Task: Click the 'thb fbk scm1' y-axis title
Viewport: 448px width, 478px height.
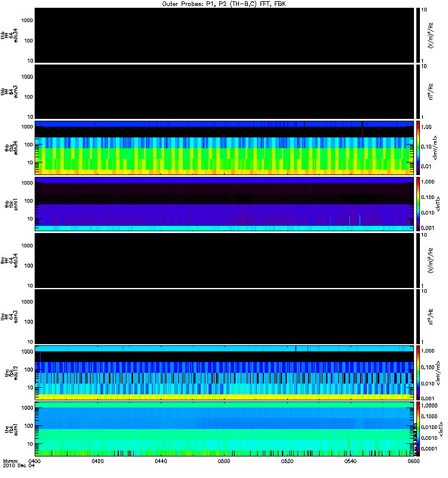Action: point(11,204)
